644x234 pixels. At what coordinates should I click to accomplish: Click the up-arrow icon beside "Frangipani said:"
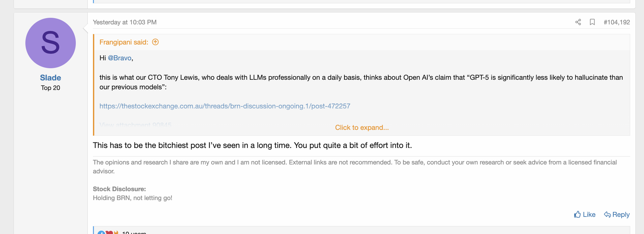[156, 42]
